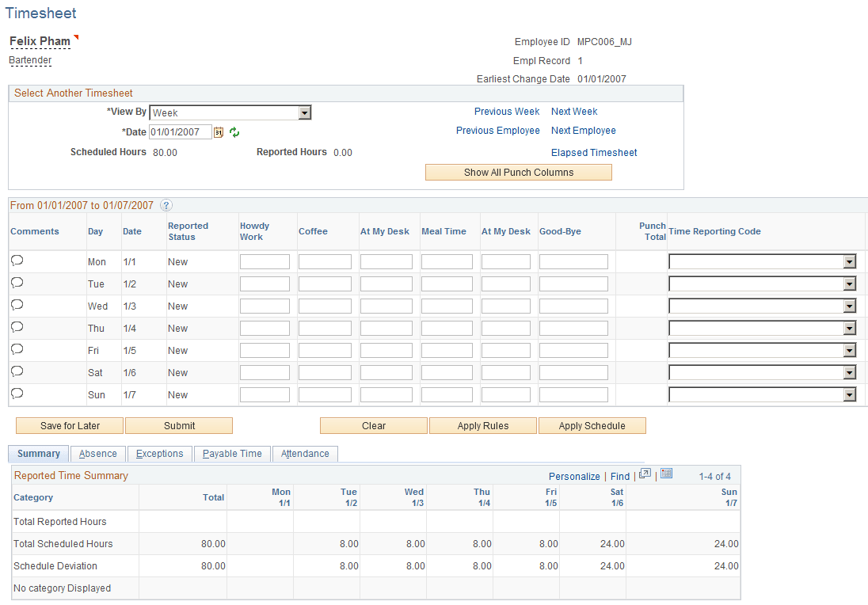Open Reported Time Summary in a new window icon
This screenshot has height=605, width=868.
coord(645,474)
